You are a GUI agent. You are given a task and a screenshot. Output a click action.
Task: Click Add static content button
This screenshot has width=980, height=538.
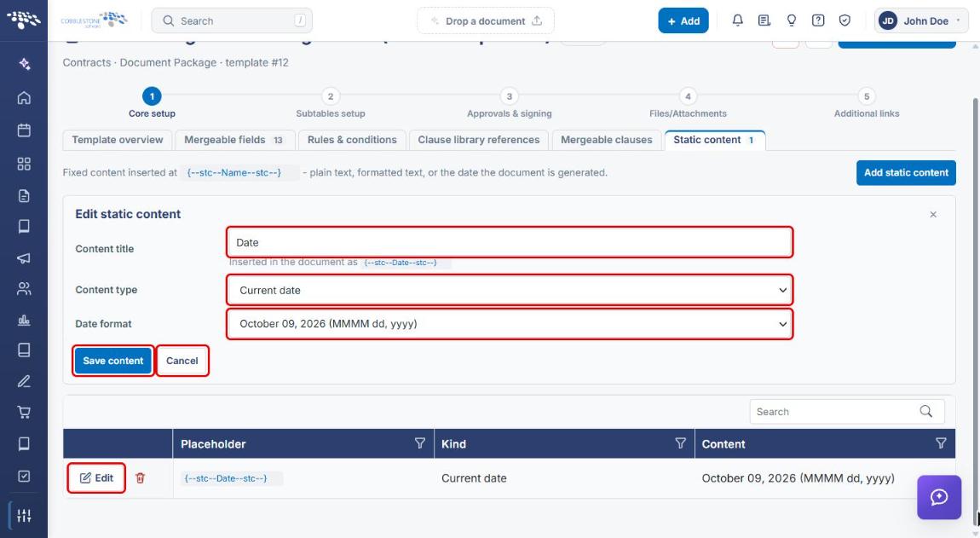click(x=906, y=173)
